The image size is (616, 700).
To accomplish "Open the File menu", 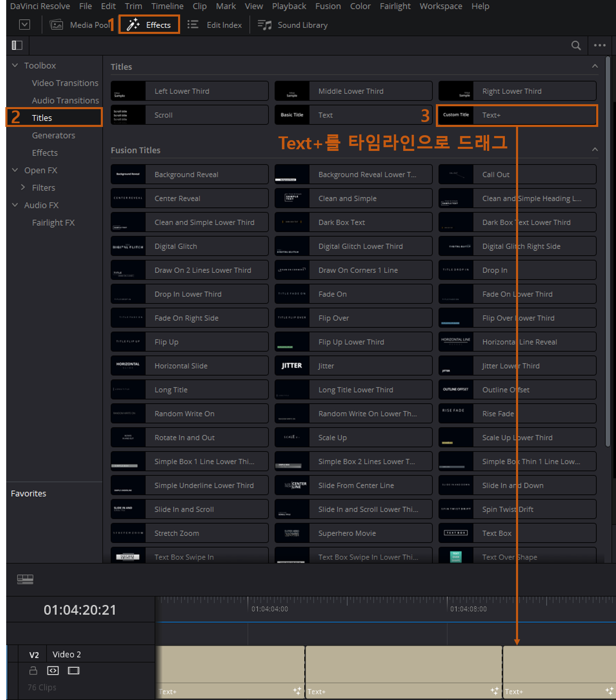I will point(86,6).
